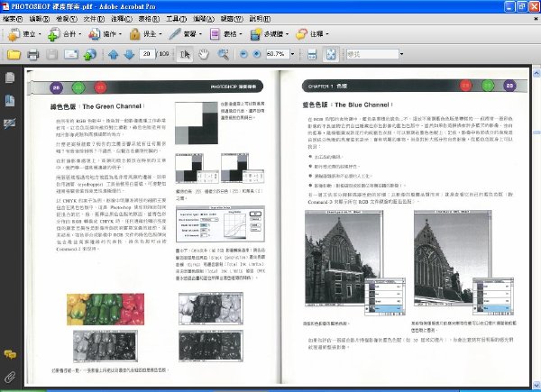Choose the Hand tool
541x392 pixels.
click(x=204, y=54)
